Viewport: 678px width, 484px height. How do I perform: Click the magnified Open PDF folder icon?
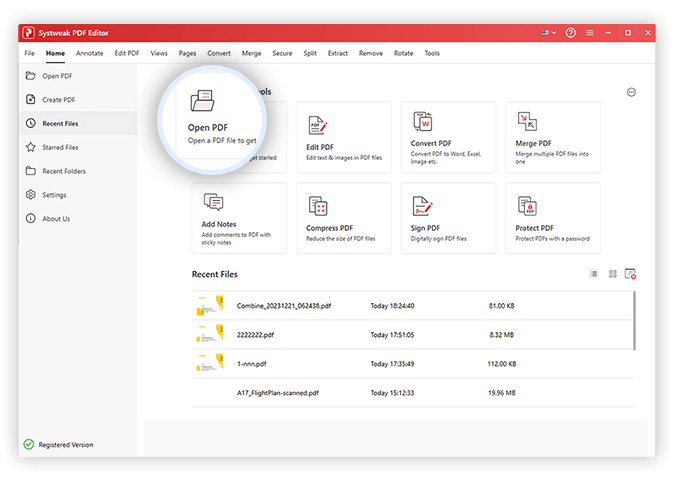(202, 101)
